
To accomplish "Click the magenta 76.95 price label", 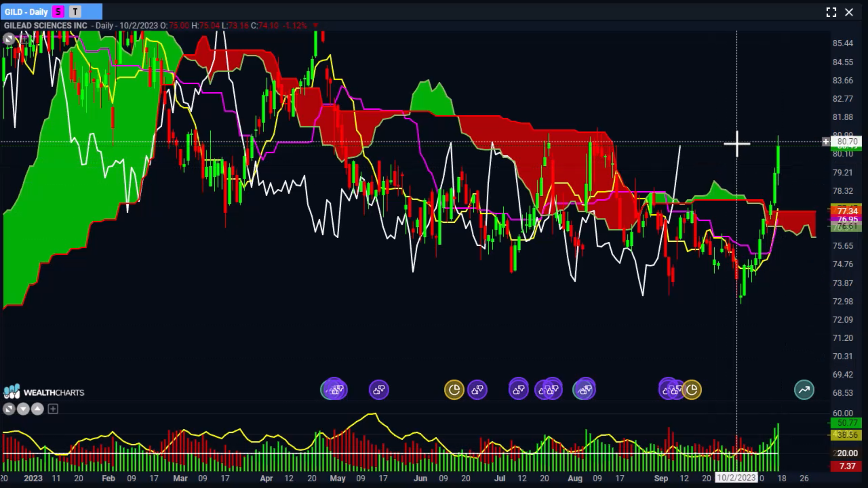I will 847,219.
